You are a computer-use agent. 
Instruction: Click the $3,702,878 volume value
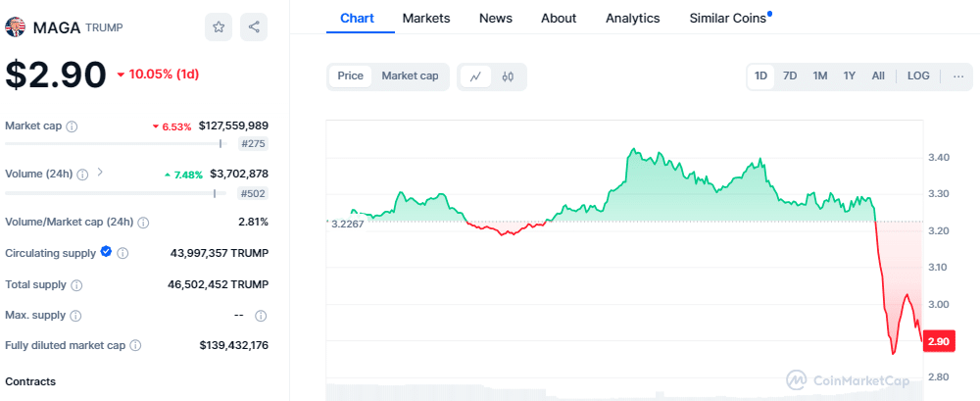click(x=239, y=174)
